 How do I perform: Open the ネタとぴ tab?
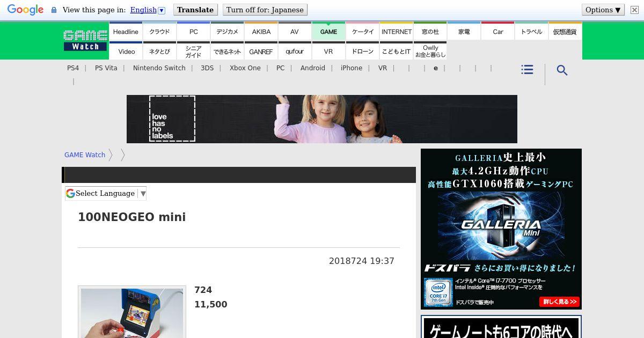pos(159,51)
